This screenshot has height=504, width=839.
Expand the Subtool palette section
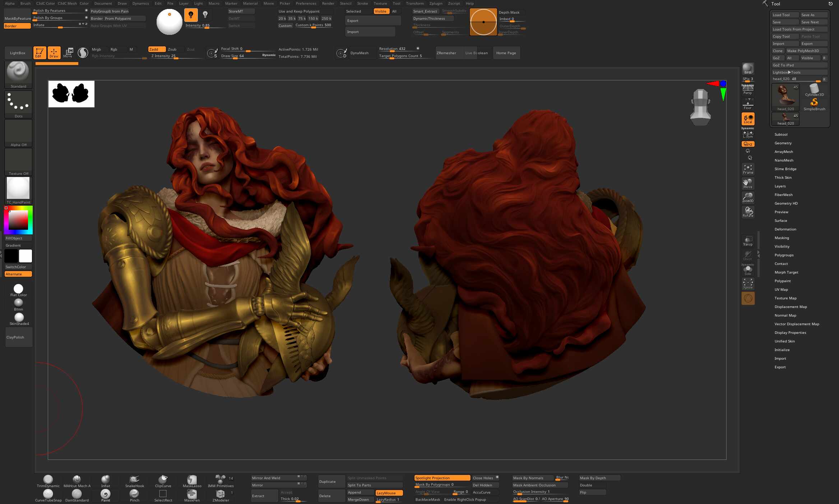[781, 134]
